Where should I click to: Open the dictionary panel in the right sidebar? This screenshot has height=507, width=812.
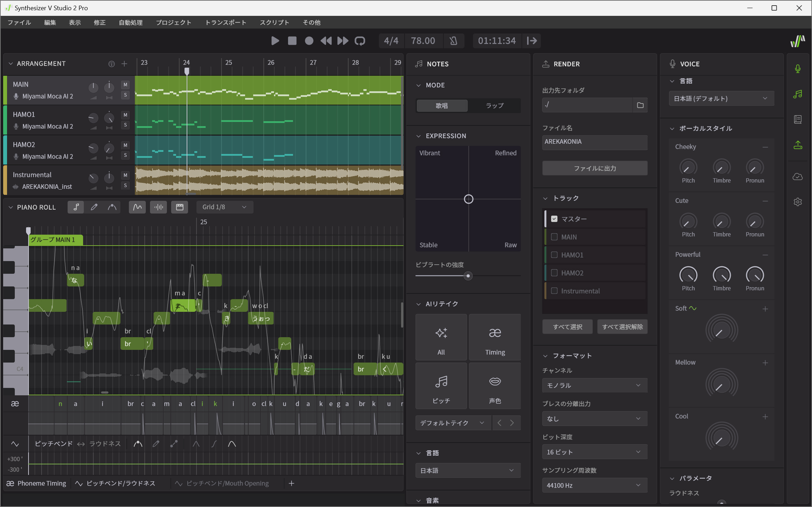tap(798, 119)
